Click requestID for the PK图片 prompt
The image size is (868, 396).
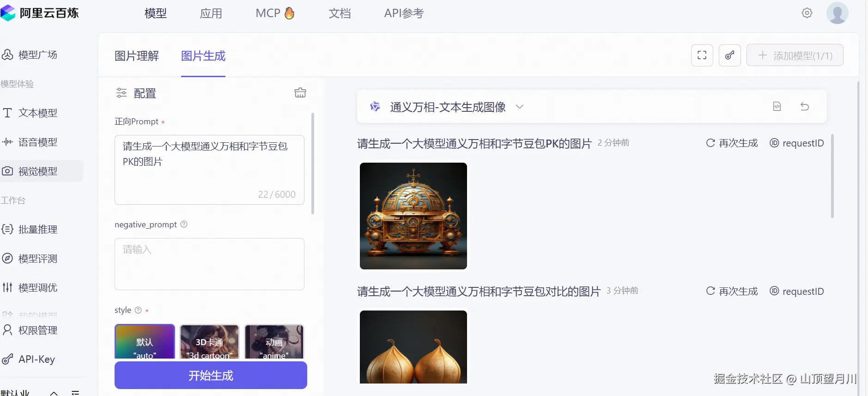(797, 143)
